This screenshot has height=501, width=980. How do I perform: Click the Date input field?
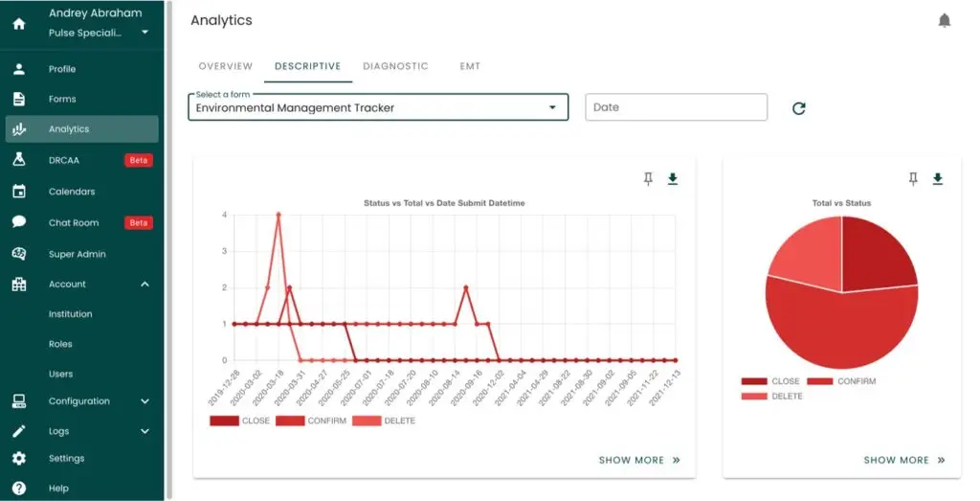point(676,107)
